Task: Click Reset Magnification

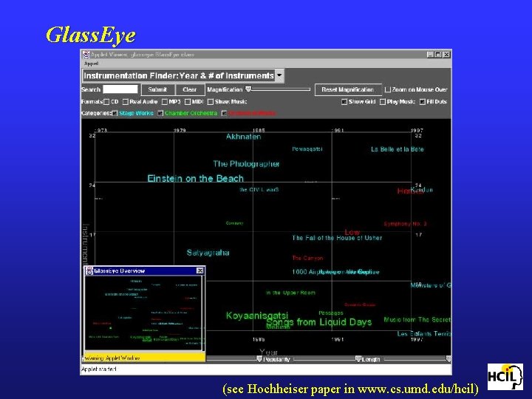Action: (348, 89)
